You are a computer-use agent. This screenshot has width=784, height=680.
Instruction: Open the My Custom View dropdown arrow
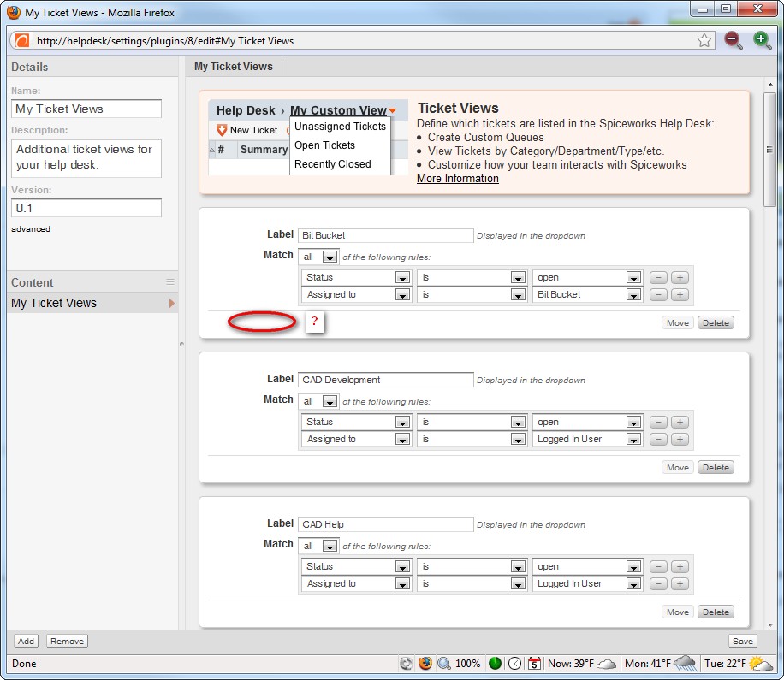tap(393, 110)
